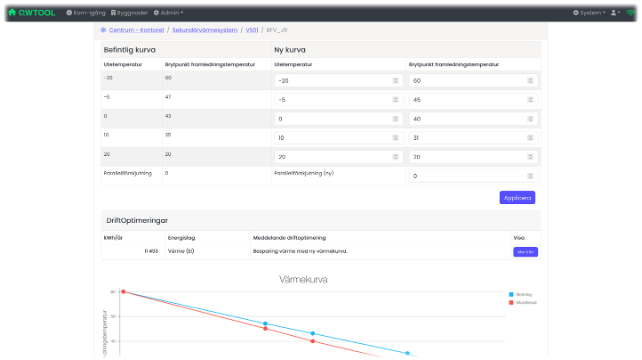The image size is (642, 360).
Task: Click the breadcrumb icon before Centrum
Action: [103, 30]
